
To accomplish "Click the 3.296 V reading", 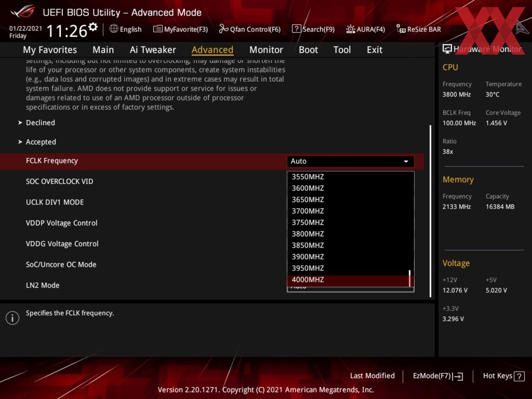I will (x=453, y=319).
